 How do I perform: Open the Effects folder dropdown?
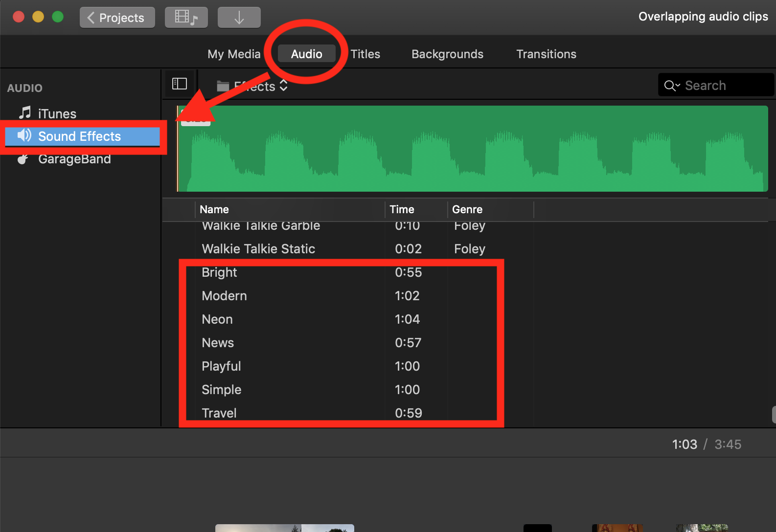tap(252, 87)
